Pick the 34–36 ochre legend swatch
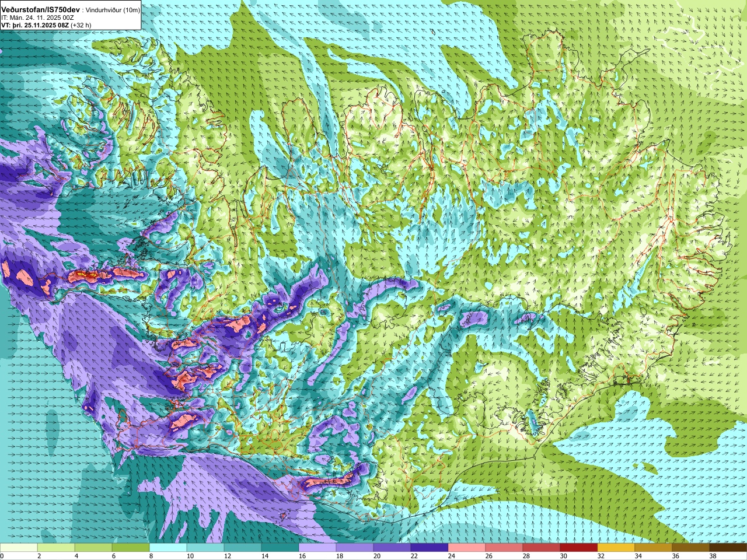This screenshot has width=747, height=560. pos(654,548)
